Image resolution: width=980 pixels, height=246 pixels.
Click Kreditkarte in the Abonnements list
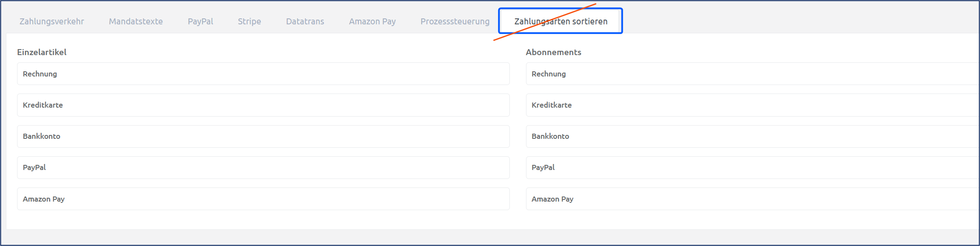[x=752, y=105]
